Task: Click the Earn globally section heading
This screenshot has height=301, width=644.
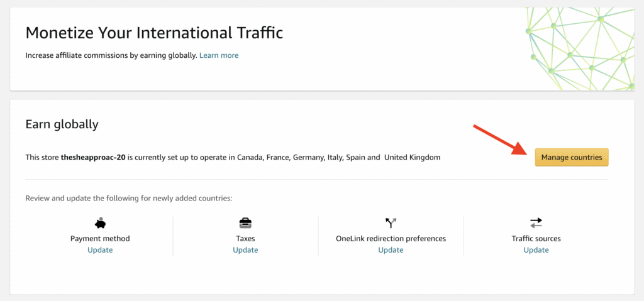Action: (62, 124)
